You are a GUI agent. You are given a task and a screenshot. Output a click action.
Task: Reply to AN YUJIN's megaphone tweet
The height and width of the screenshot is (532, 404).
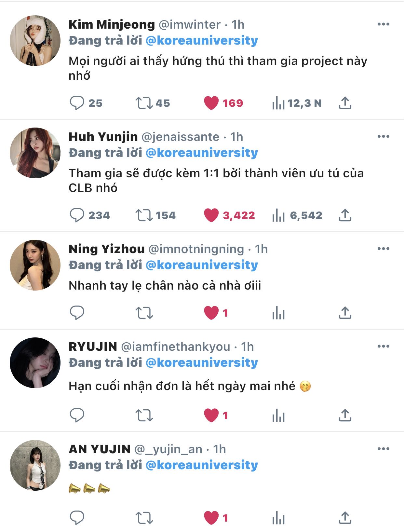(77, 518)
